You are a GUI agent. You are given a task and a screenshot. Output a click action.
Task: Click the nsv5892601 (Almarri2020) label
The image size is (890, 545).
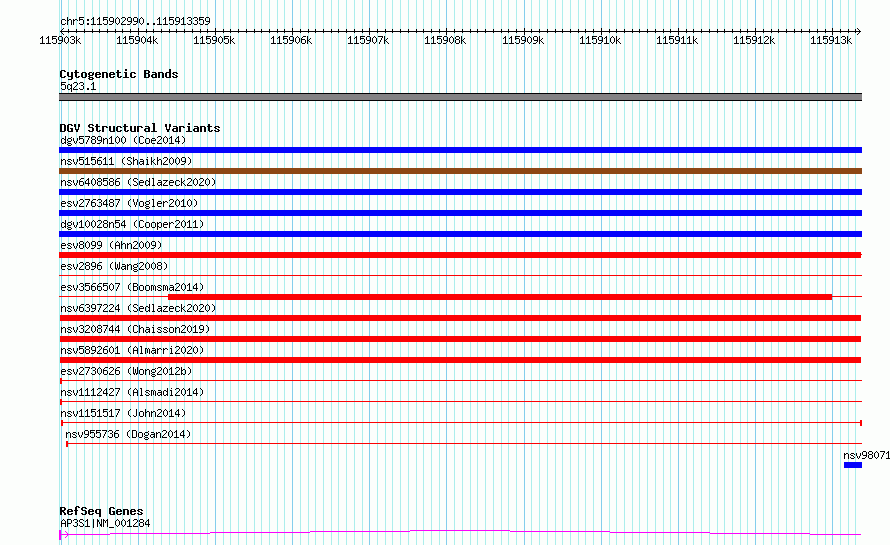click(132, 350)
